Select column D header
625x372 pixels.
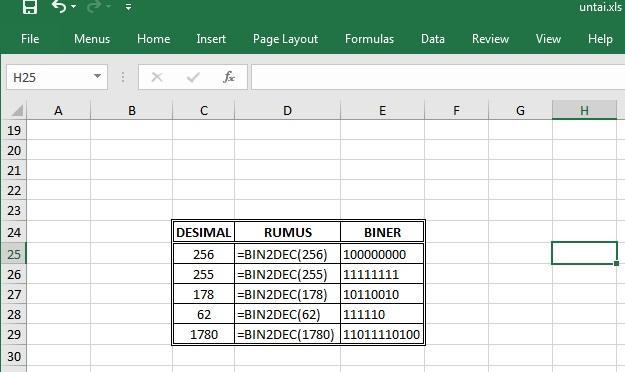click(x=287, y=110)
